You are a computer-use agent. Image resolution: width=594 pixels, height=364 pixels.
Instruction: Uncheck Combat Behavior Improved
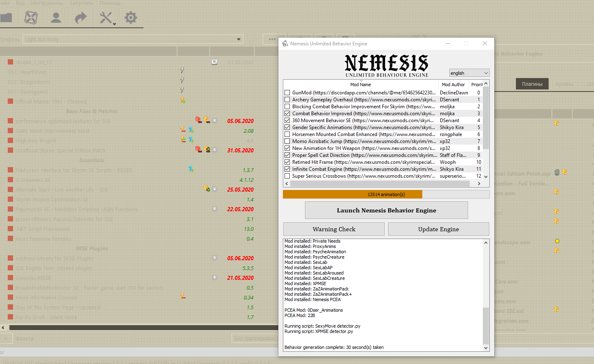coord(287,114)
